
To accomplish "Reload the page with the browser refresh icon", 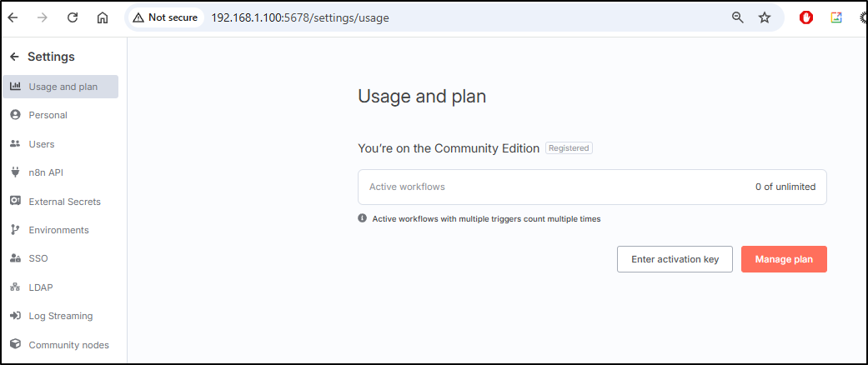I will pyautogui.click(x=73, y=17).
